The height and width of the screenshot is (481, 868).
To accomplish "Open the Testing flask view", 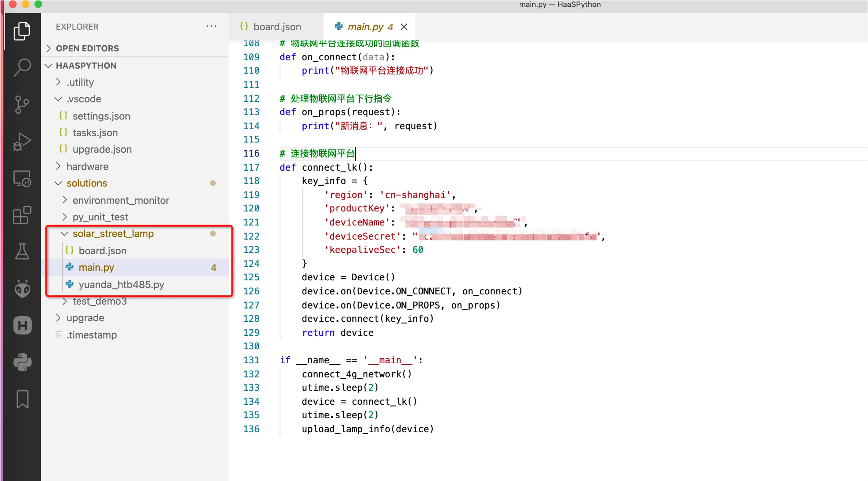I will tap(22, 252).
